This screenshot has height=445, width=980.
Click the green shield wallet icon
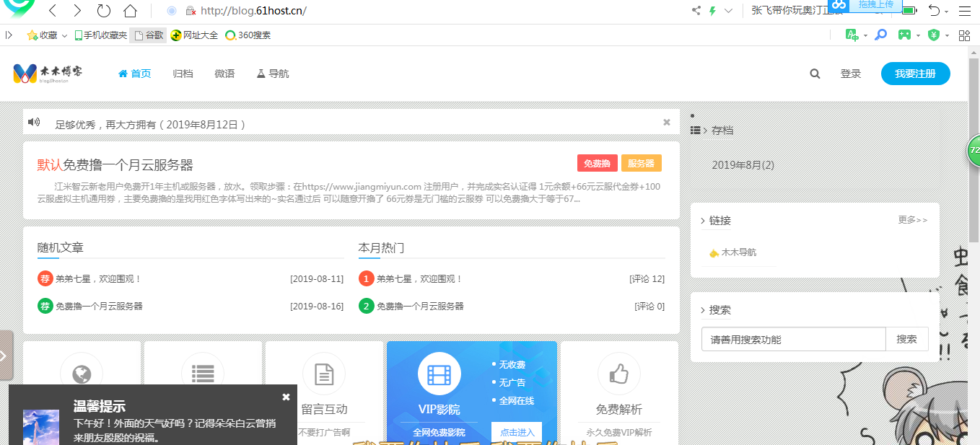(x=935, y=35)
